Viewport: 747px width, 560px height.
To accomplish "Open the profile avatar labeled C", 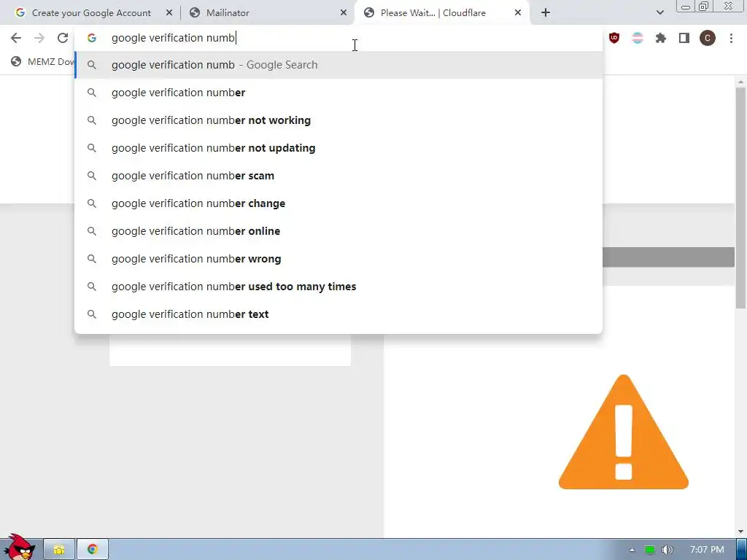I will click(708, 38).
